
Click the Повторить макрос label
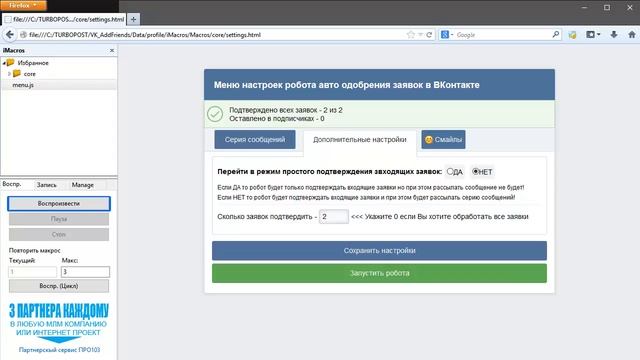(x=35, y=250)
